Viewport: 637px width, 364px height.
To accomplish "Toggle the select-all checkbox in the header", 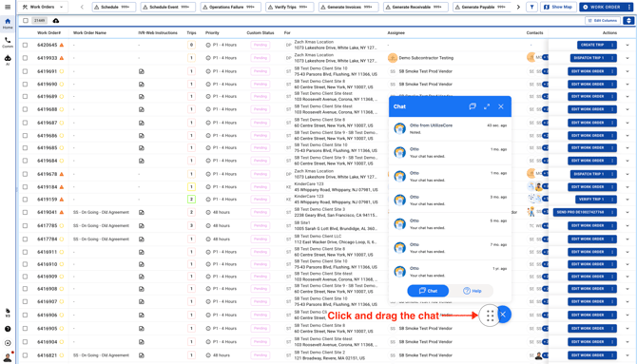I will (25, 20).
